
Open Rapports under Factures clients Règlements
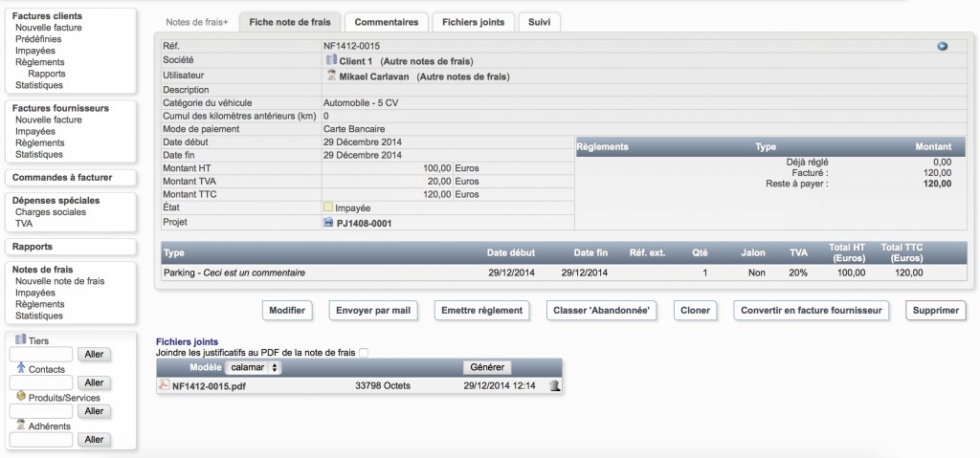pos(47,74)
